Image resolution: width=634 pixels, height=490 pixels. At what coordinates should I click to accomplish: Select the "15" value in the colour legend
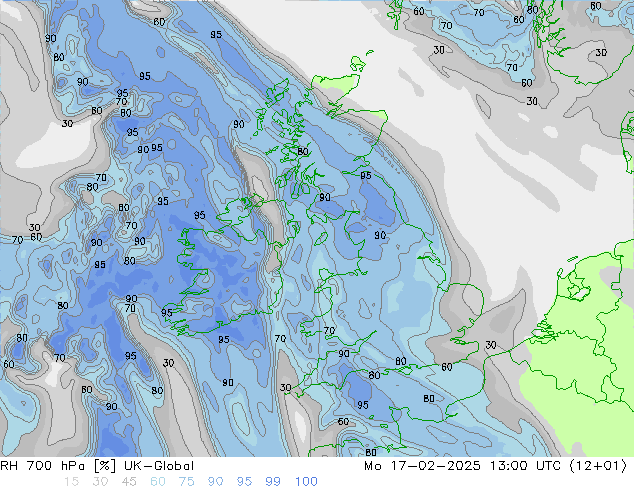tap(71, 482)
